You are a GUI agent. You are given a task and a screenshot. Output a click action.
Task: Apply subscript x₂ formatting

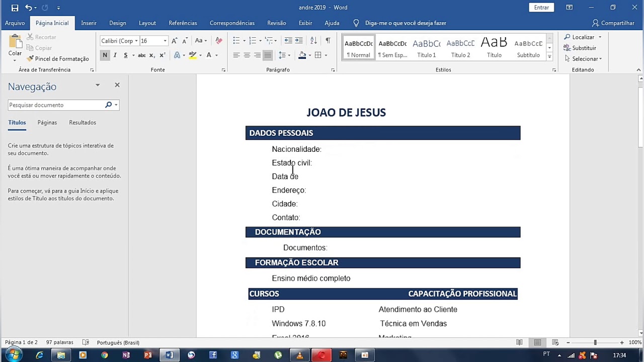pyautogui.click(x=152, y=55)
